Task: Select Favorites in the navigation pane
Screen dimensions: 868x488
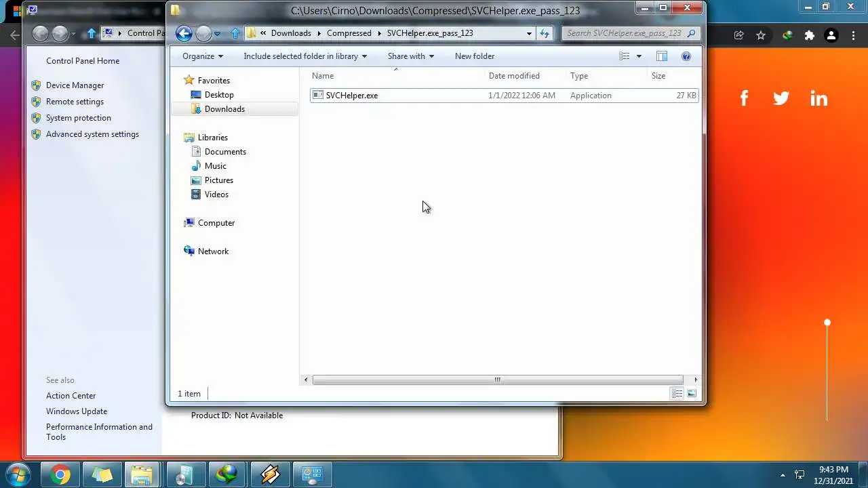Action: click(214, 81)
